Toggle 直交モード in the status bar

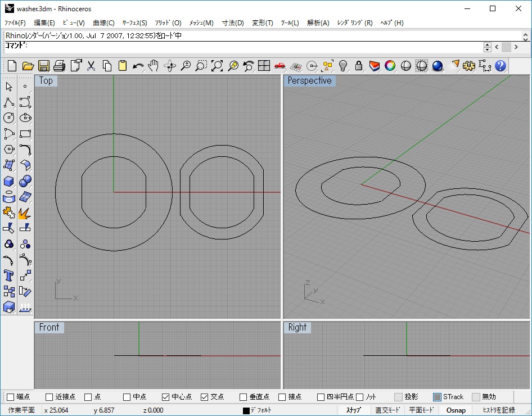[387, 410]
